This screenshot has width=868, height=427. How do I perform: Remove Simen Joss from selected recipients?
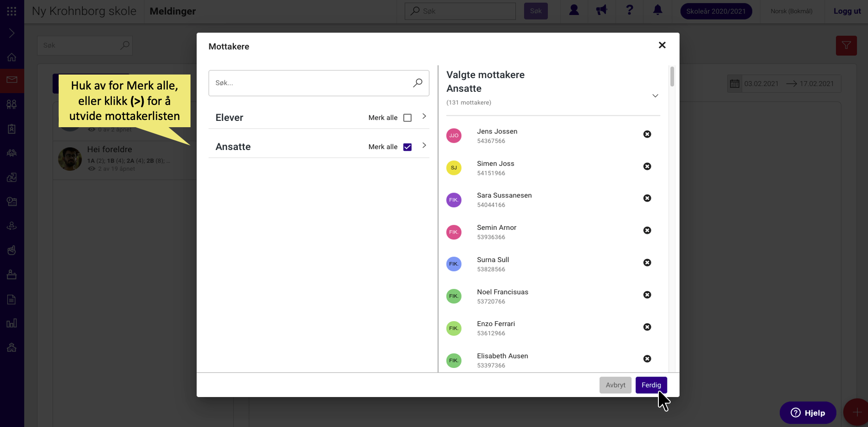click(x=647, y=167)
